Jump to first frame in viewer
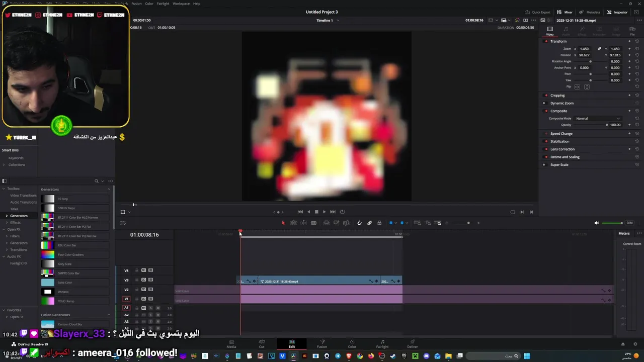This screenshot has height=362, width=644. (x=300, y=212)
